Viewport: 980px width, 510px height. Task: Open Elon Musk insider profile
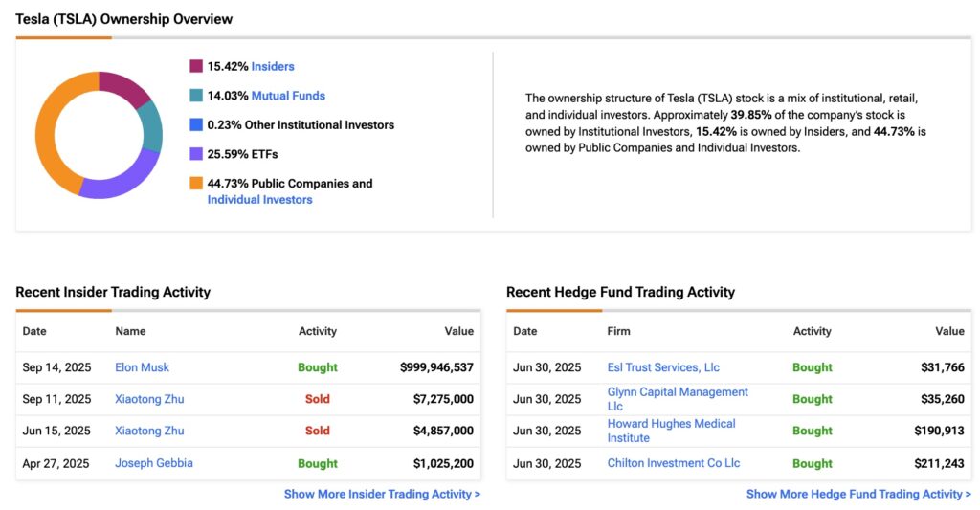click(142, 367)
